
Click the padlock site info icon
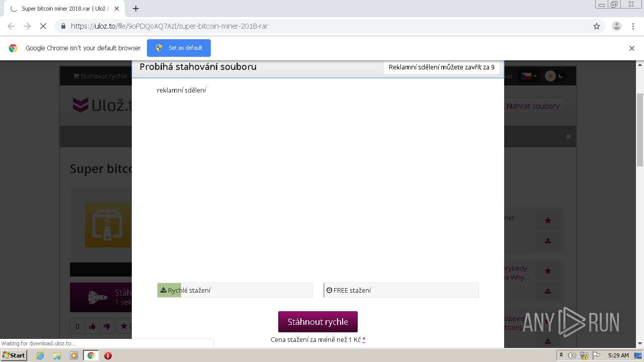click(63, 26)
